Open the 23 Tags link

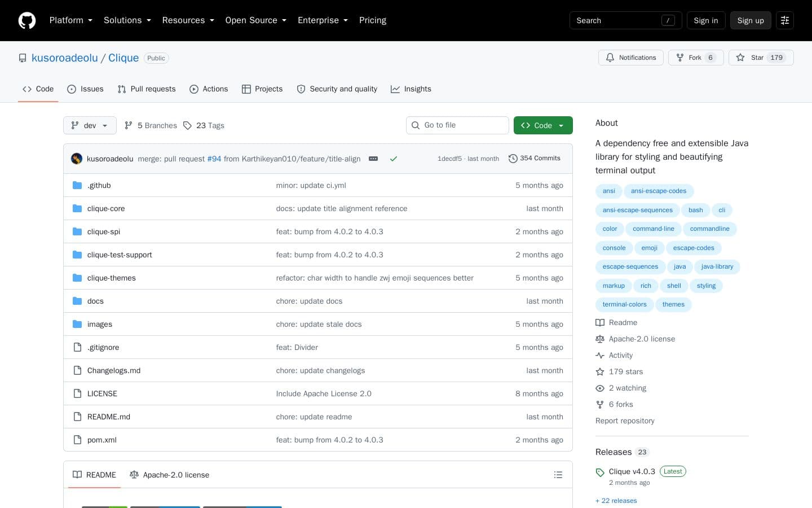(204, 125)
